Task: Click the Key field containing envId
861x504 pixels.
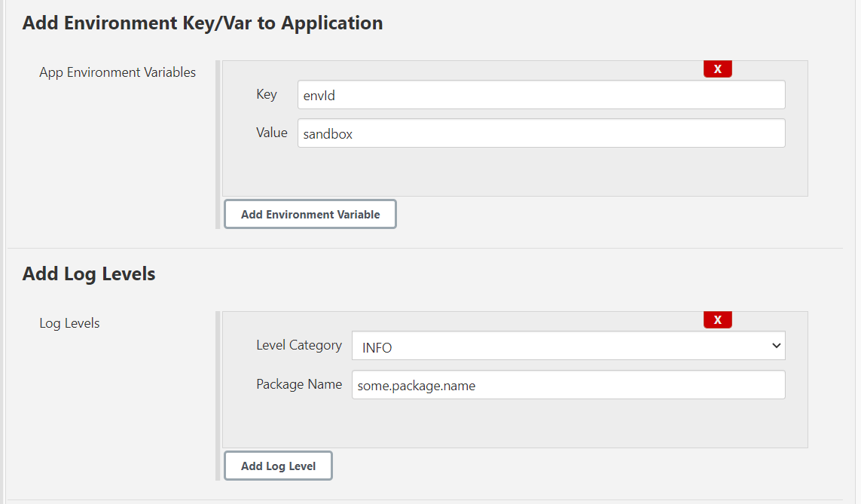Action: pyautogui.click(x=541, y=95)
